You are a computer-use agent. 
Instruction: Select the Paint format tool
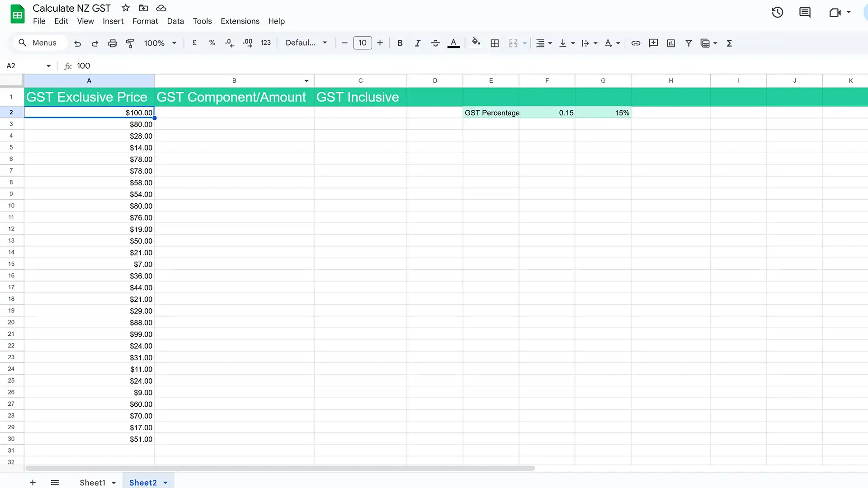coord(130,43)
